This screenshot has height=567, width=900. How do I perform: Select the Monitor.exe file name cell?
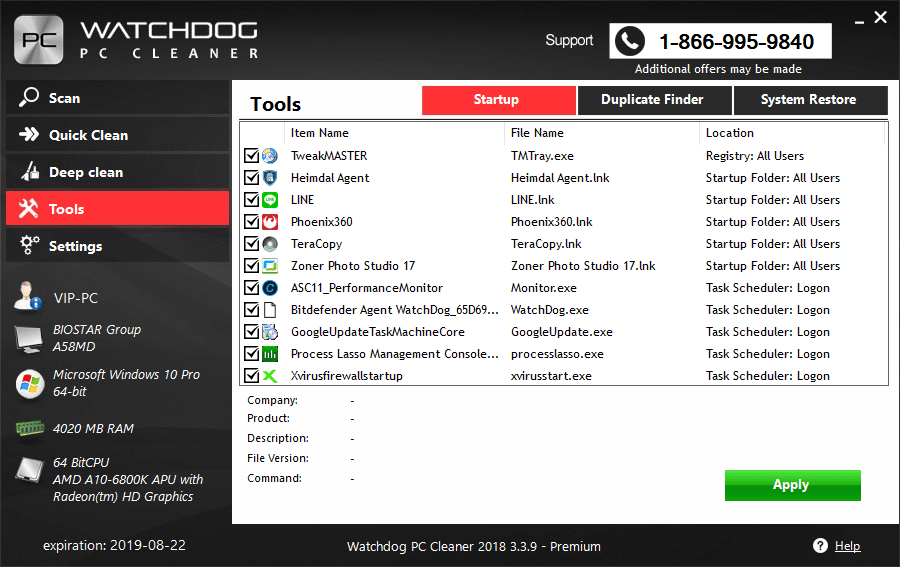click(544, 288)
